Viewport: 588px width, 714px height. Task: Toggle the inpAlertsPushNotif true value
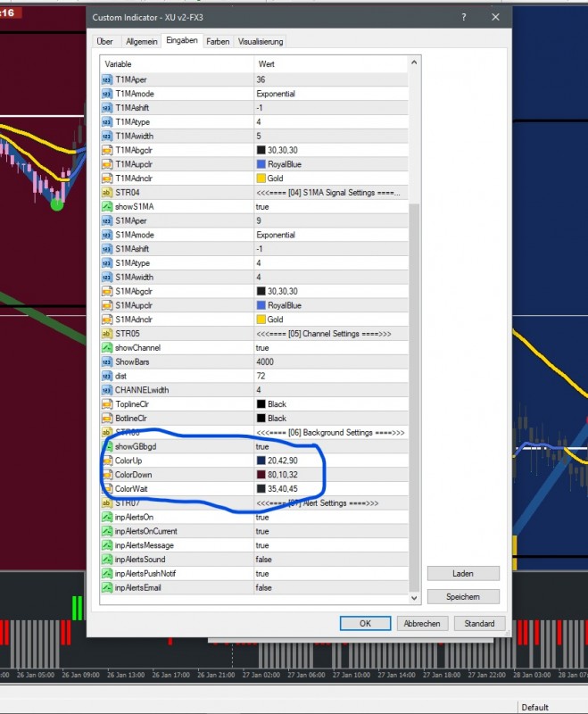click(262, 574)
